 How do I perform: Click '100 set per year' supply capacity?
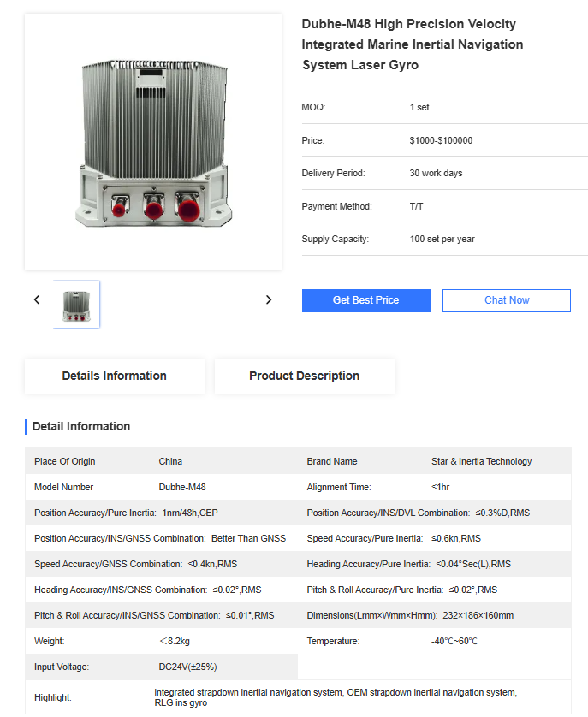tap(442, 240)
